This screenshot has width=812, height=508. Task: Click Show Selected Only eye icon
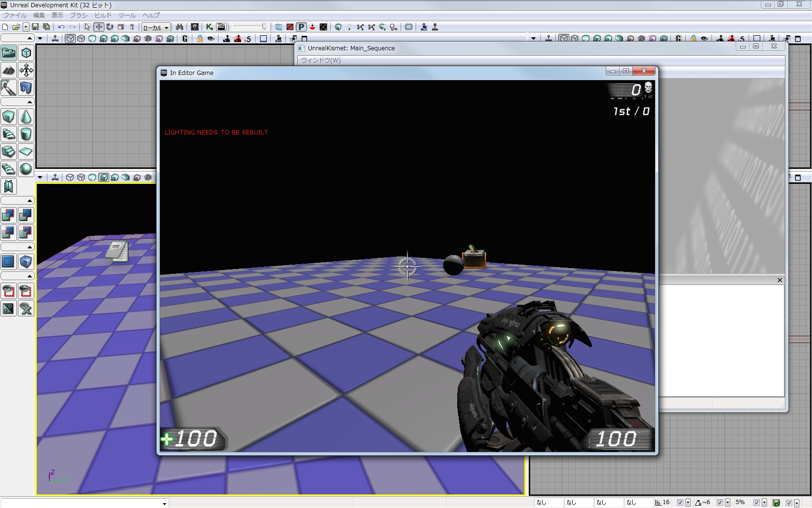click(9, 291)
